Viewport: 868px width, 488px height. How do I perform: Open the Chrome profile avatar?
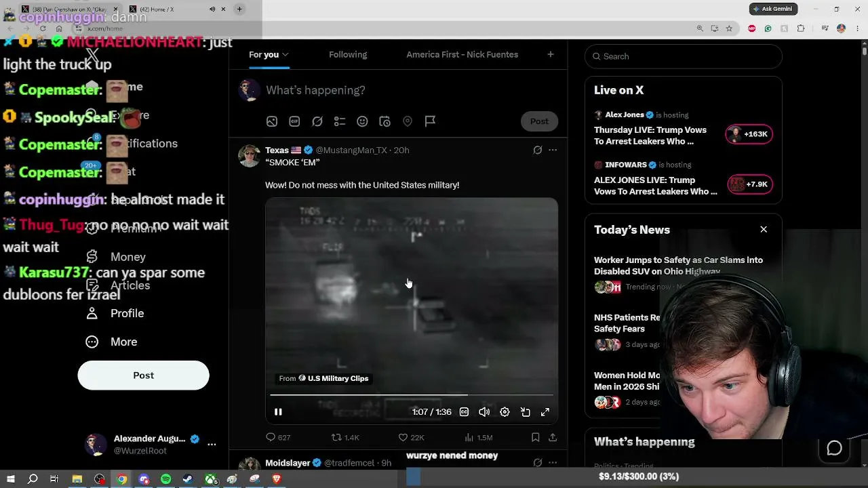[841, 28]
